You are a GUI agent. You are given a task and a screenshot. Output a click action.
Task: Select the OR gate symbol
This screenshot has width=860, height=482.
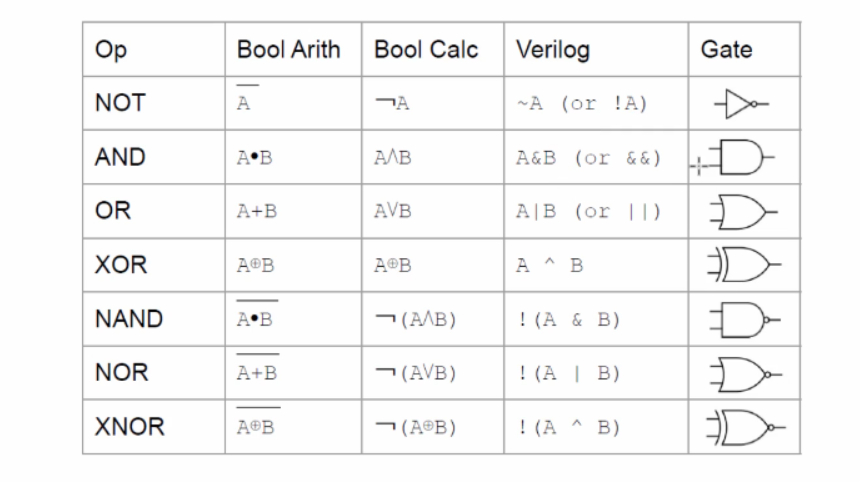tap(743, 211)
